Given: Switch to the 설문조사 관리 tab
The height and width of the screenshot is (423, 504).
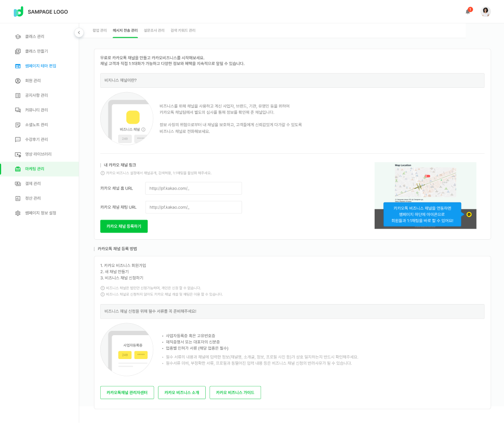Looking at the screenshot, I should click(154, 31).
